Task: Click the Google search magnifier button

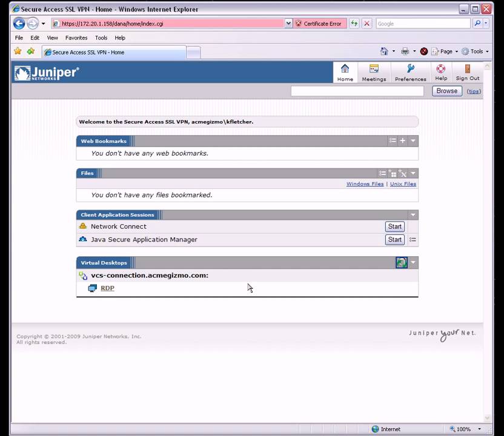Action: point(477,24)
